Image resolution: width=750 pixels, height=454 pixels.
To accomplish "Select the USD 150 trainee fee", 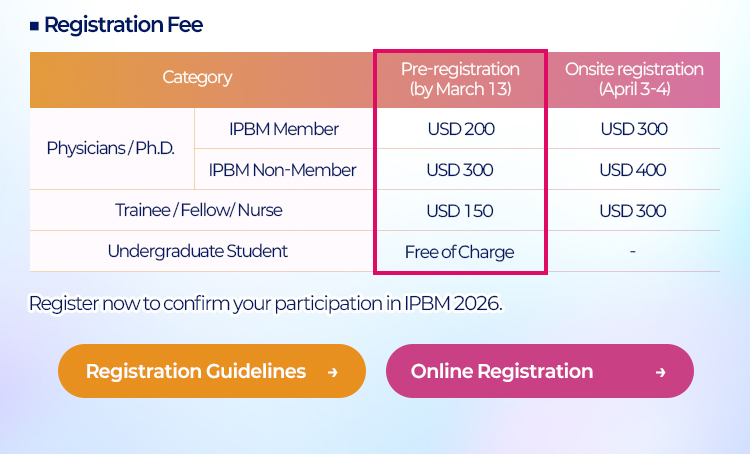I will 460,211.
